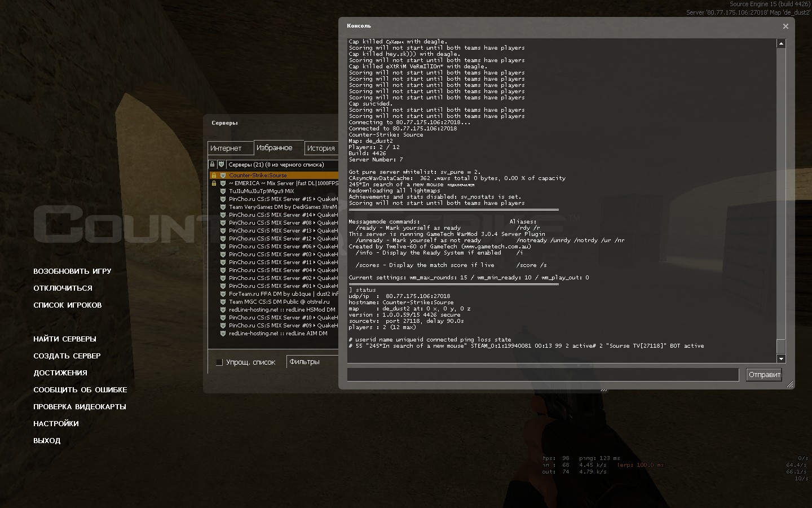Select Team VeryGames DM by DediGames row
The height and width of the screenshot is (508, 812).
(x=273, y=207)
